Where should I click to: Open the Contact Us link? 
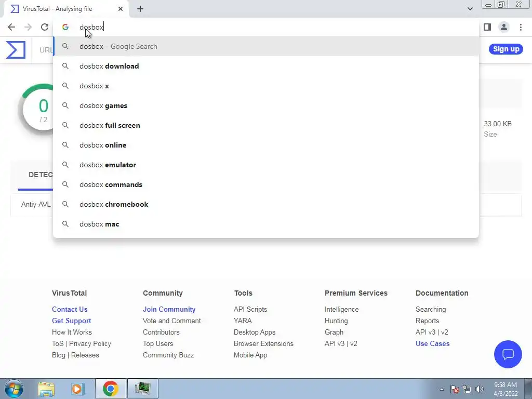[70, 309]
